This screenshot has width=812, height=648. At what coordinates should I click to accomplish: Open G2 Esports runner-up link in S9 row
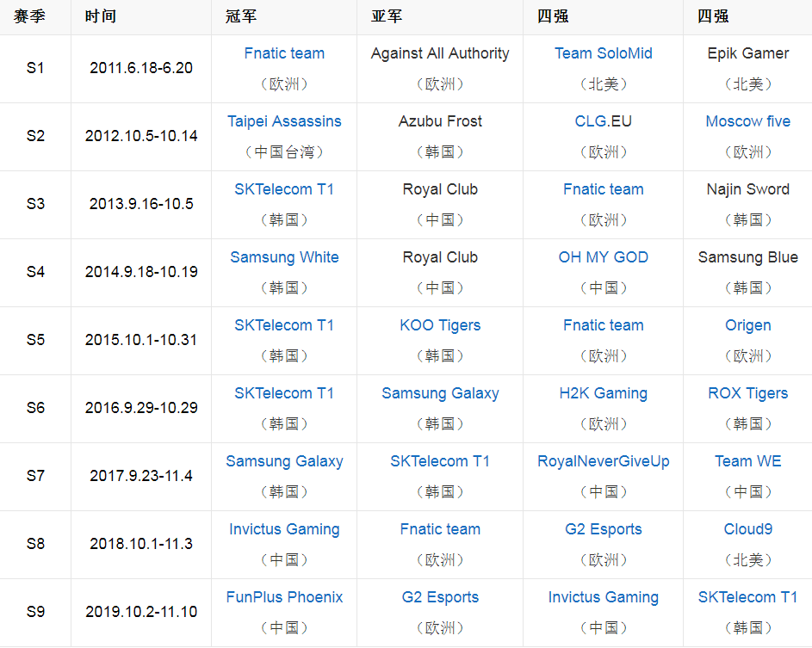point(440,597)
